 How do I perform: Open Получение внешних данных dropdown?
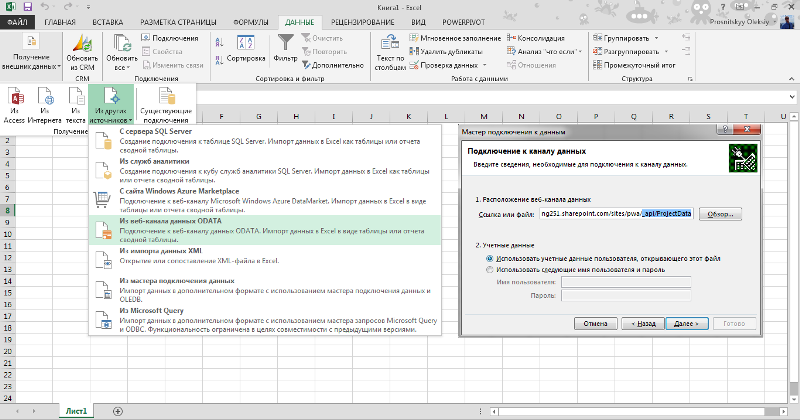click(31, 53)
